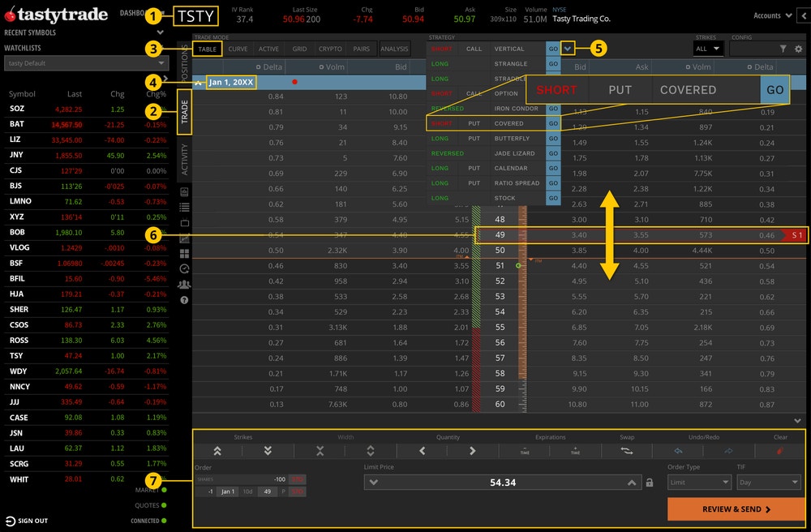Lower limit price with down chevron
Viewport: 811px width, 532px height.
point(373,483)
